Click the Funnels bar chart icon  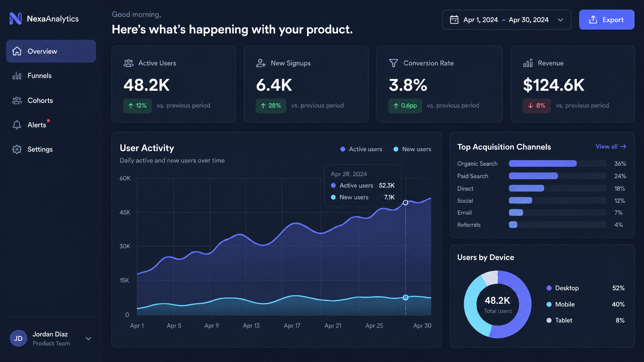click(17, 75)
